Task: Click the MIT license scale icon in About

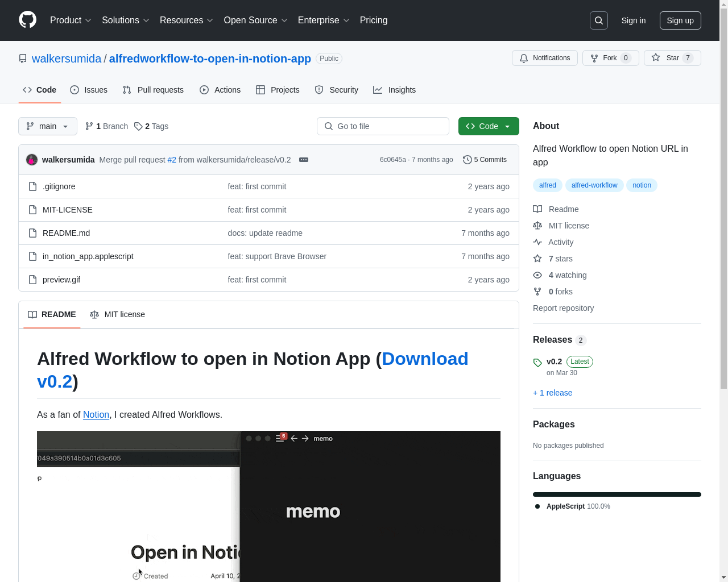Action: (537, 226)
